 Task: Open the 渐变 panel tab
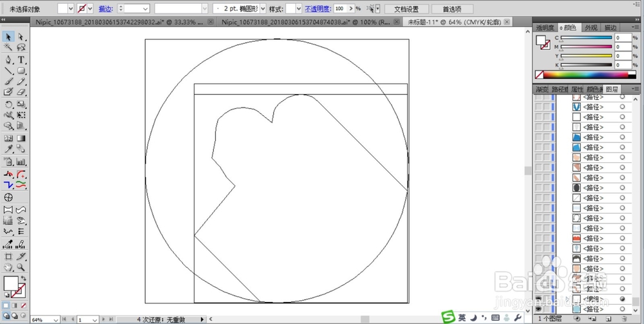(542, 90)
